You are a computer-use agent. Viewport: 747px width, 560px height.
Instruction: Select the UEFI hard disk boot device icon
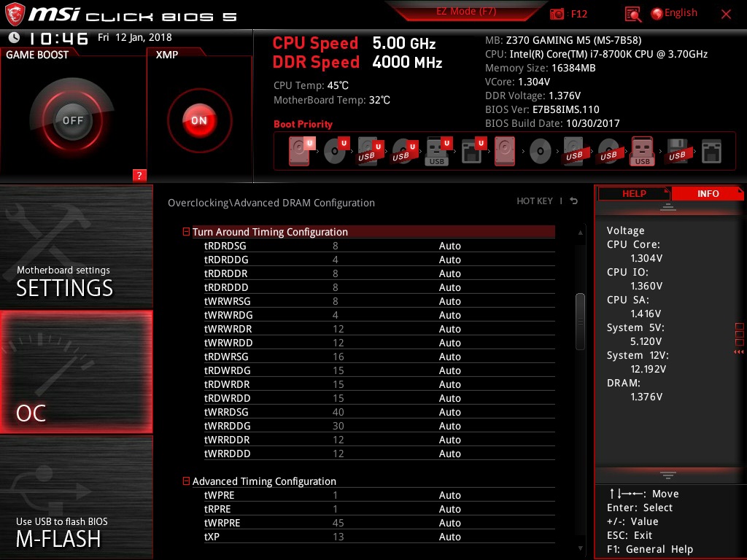click(300, 151)
